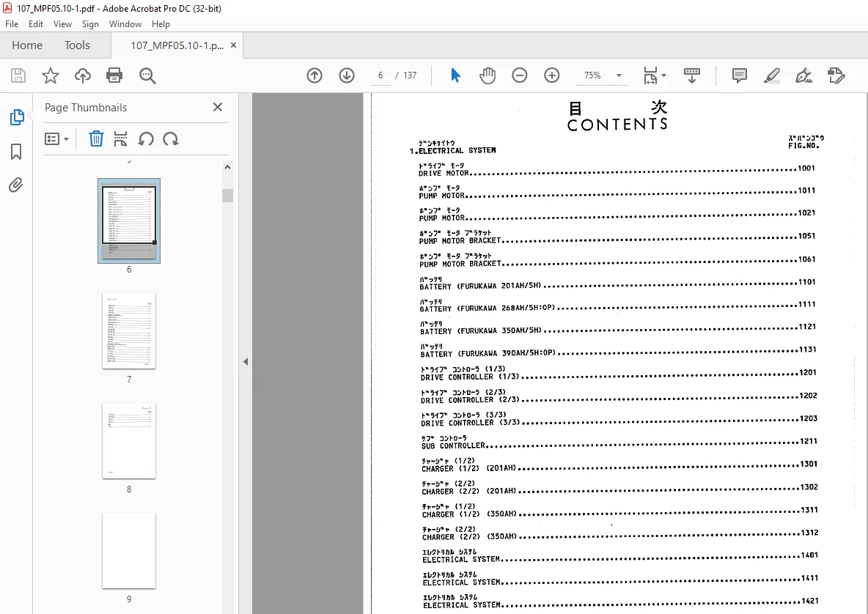Viewport: 868px width, 614px height.
Task: Add document to favorites with star icon
Action: pos(51,75)
